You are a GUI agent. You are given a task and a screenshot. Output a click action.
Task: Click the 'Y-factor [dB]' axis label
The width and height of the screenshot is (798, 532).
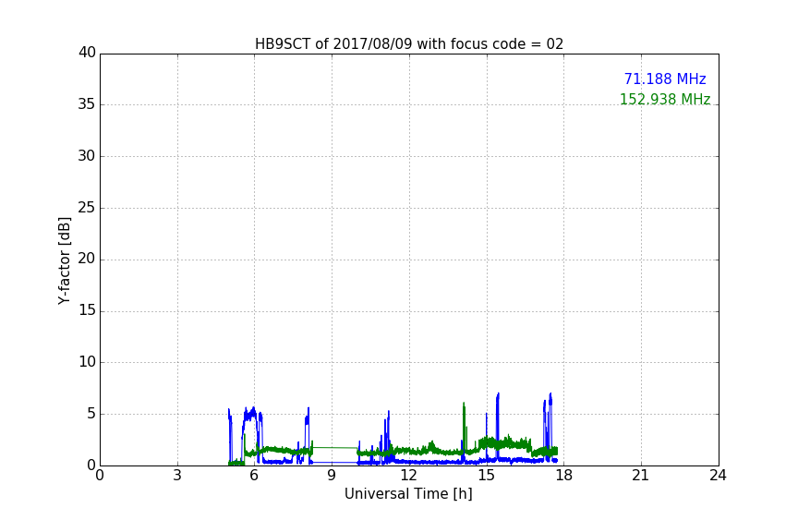pos(64,260)
